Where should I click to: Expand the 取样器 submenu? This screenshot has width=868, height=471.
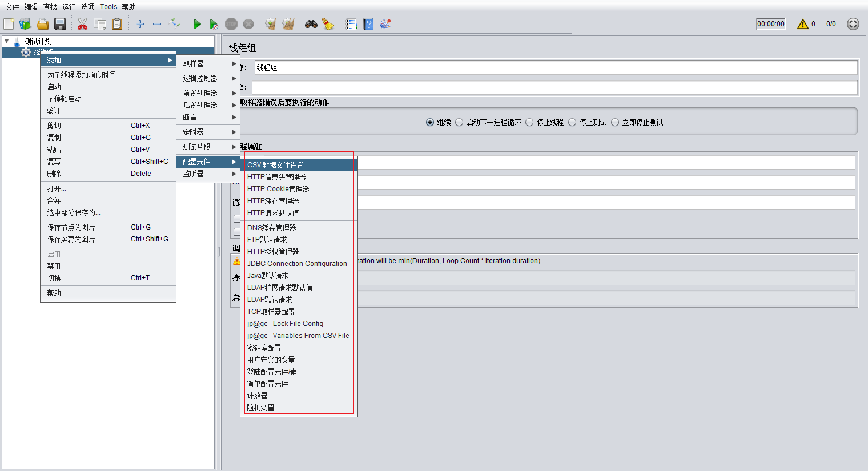[x=208, y=63]
